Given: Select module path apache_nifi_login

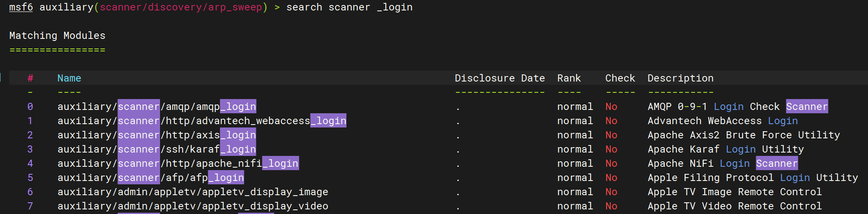Looking at the screenshot, I should pos(178,163).
